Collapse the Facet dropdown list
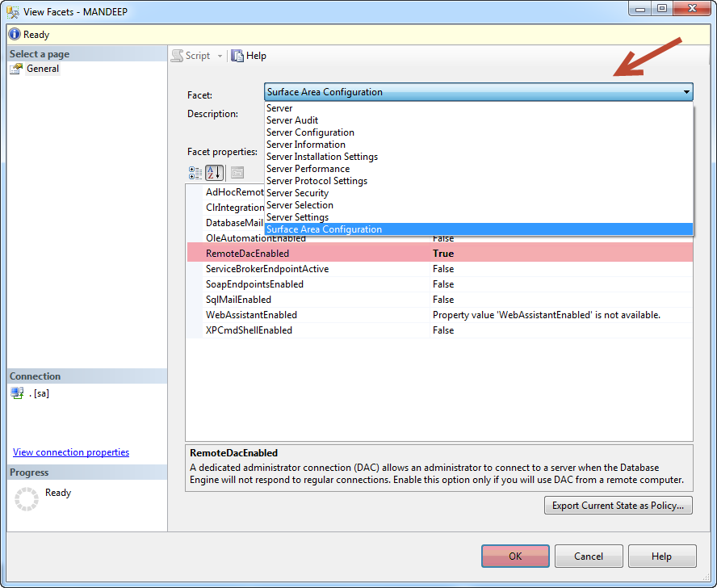The width and height of the screenshot is (717, 588). tap(686, 92)
